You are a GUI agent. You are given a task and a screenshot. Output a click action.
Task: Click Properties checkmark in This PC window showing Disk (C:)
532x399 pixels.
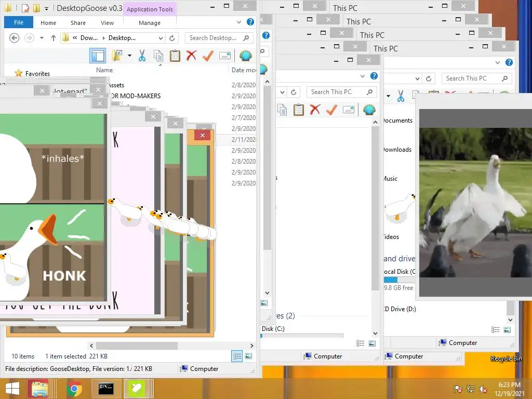tap(331, 110)
